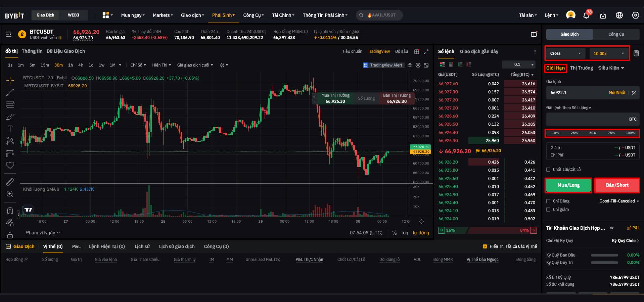Screen dimensions: 644x302
Task: Select 30m chart timeframe
Action: (x=58, y=65)
